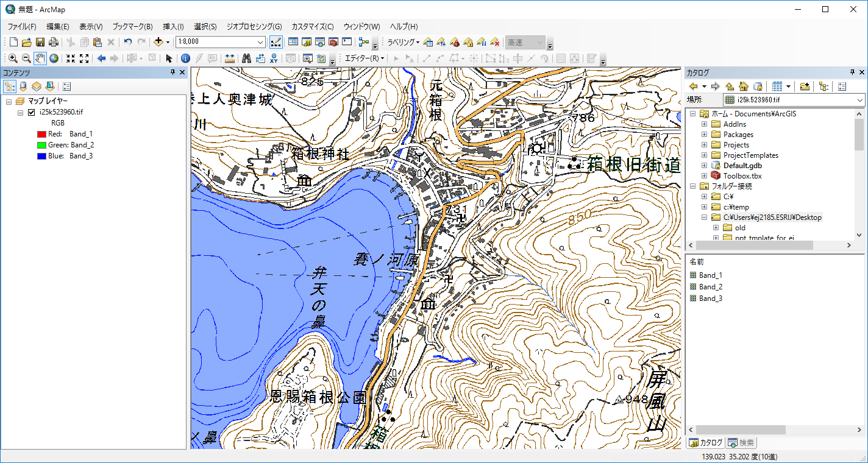
Task: Switch to the 検索 tab
Action: 741,443
